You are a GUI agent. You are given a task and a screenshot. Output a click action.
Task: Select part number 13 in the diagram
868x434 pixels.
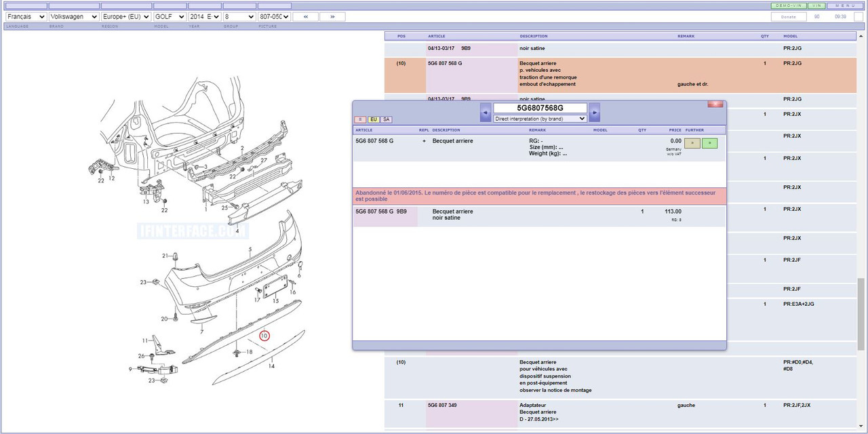146,201
